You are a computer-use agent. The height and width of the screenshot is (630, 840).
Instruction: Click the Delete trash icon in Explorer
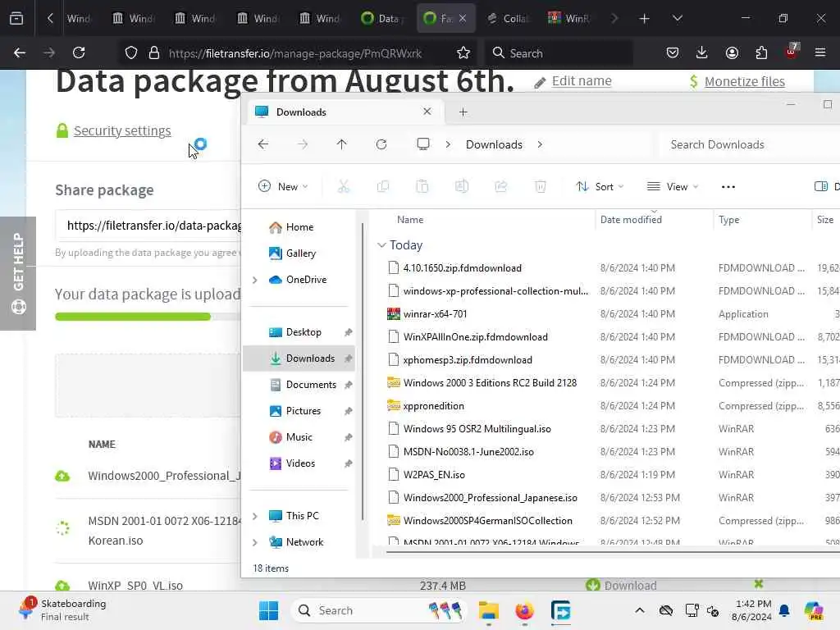click(541, 186)
